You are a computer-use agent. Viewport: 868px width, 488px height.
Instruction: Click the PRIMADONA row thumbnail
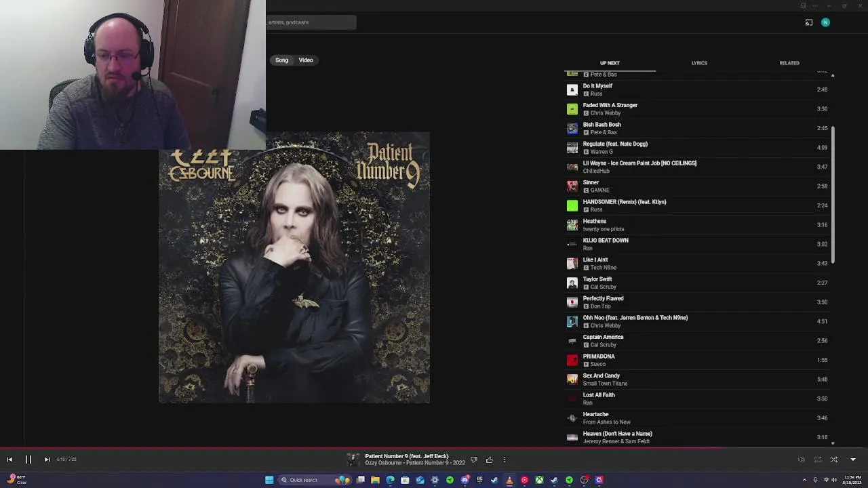pyautogui.click(x=572, y=360)
